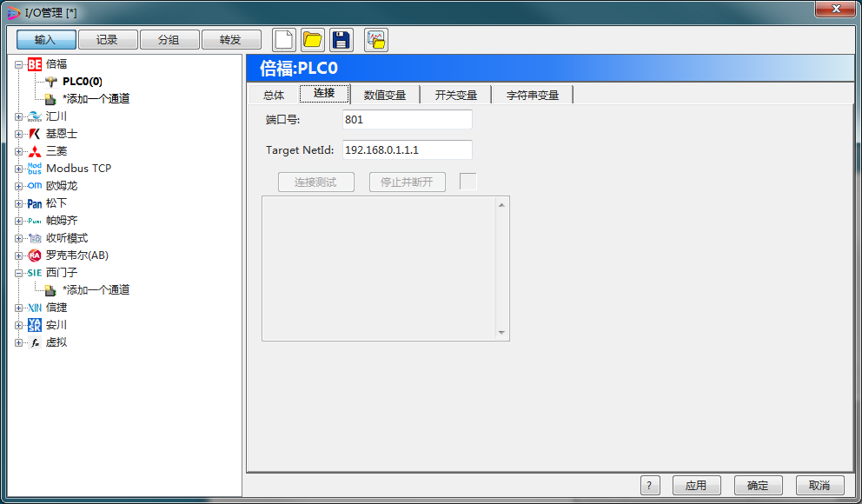Open the 数值变量 tab
The image size is (862, 504).
coord(385,95)
